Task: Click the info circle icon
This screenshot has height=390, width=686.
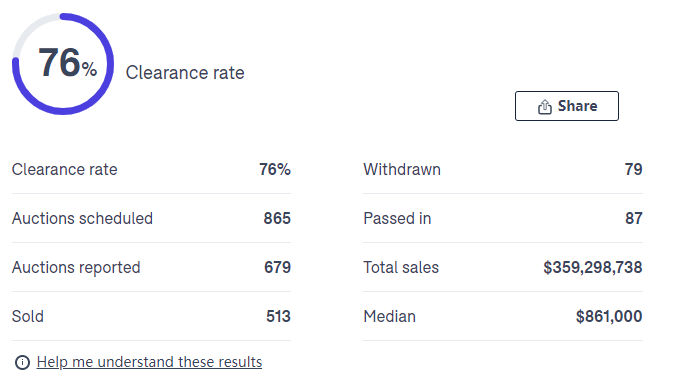Action: pos(22,362)
